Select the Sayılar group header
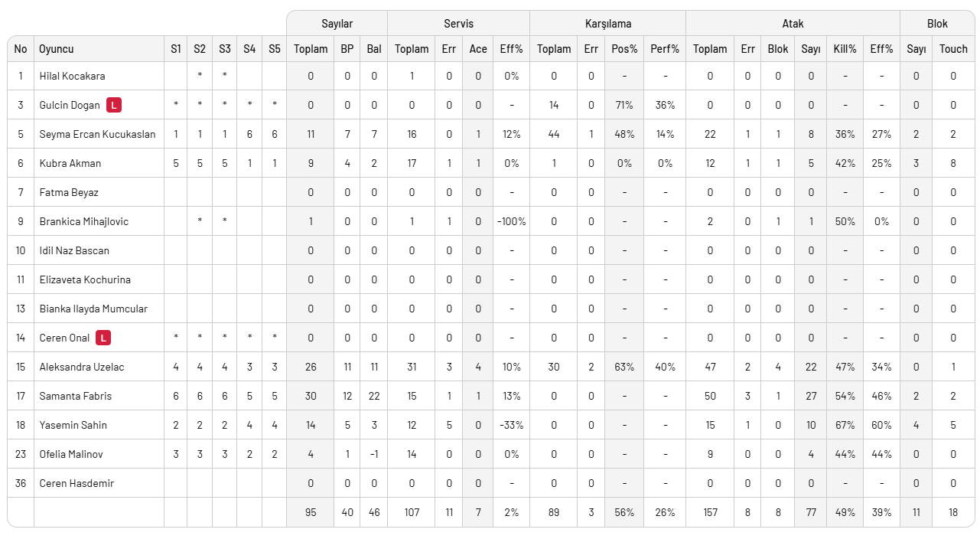Viewport: 980px width, 539px height. 337,24
